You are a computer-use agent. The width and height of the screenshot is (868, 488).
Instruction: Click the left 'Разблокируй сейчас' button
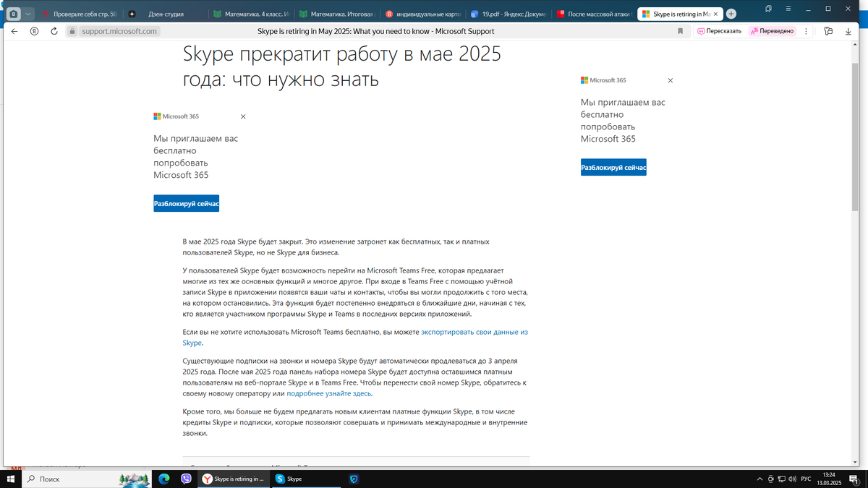[x=186, y=204]
